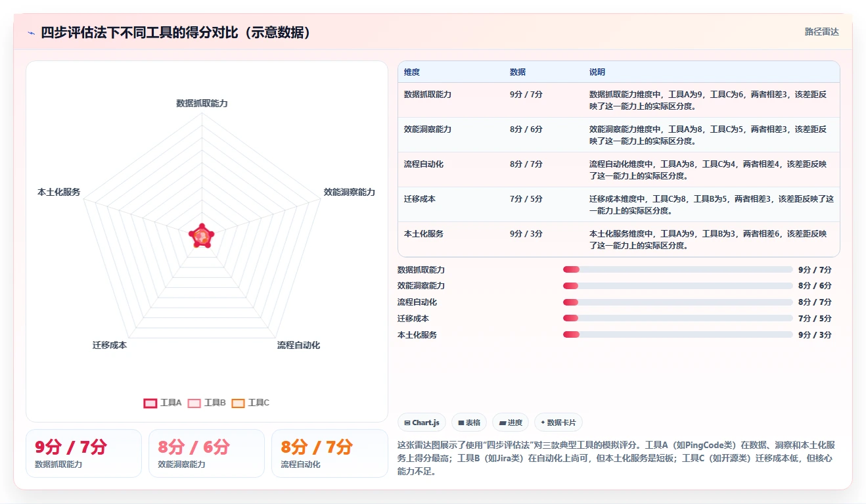866x504 pixels.
Task: Toggle the 工具B legend swatch
Action: [x=194, y=403]
